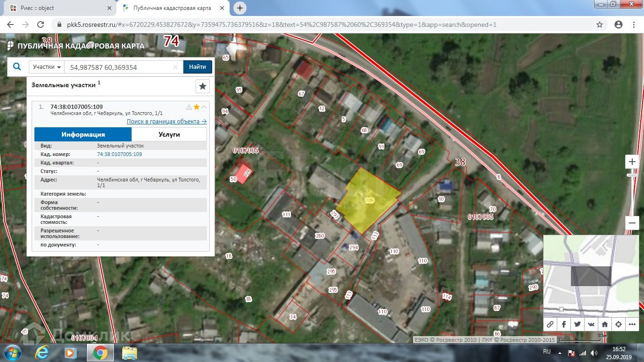
Task: Open Windows Explorer folder on taskbar
Action: pyautogui.click(x=129, y=353)
